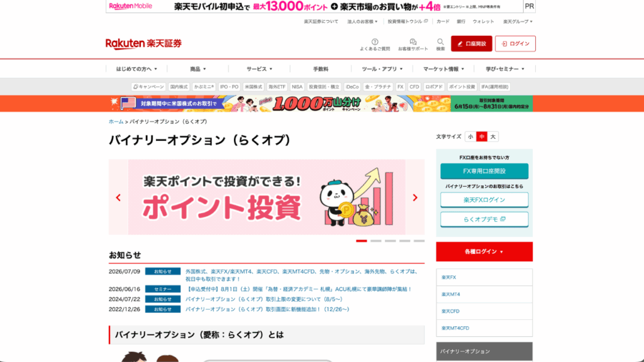The height and width of the screenshot is (362, 644).
Task: Expand the サービス menu
Action: click(x=259, y=69)
